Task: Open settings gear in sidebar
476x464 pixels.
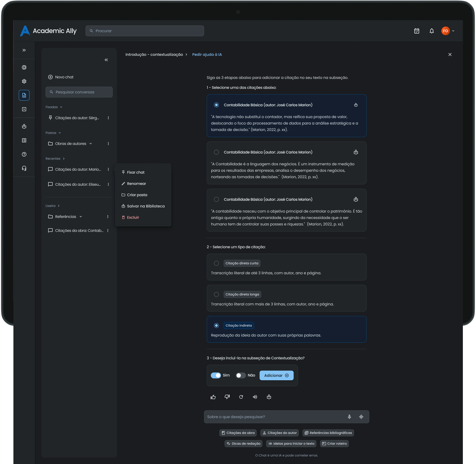Action: (24, 81)
